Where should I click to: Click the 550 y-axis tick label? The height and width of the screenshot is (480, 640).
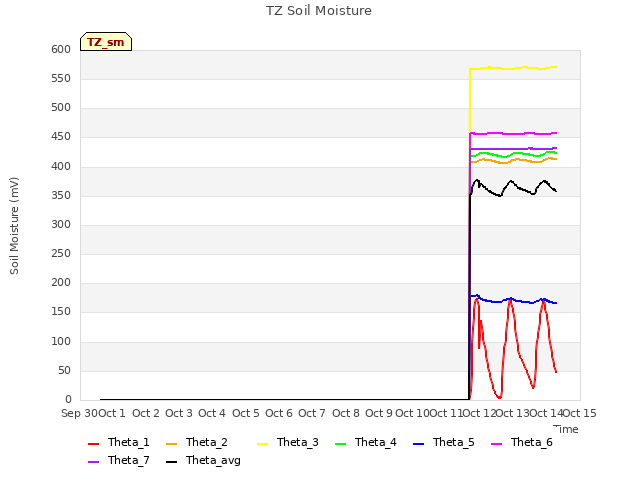(61, 78)
